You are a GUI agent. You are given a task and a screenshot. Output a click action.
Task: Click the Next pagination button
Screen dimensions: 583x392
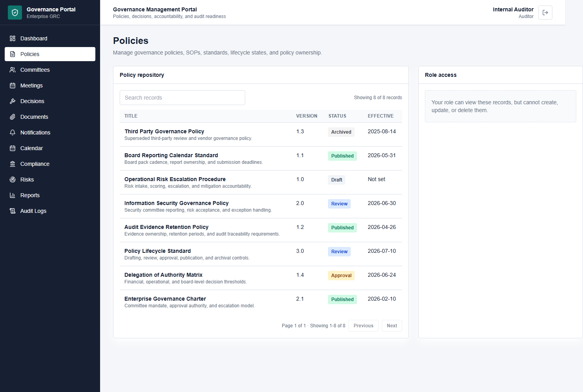coord(392,326)
